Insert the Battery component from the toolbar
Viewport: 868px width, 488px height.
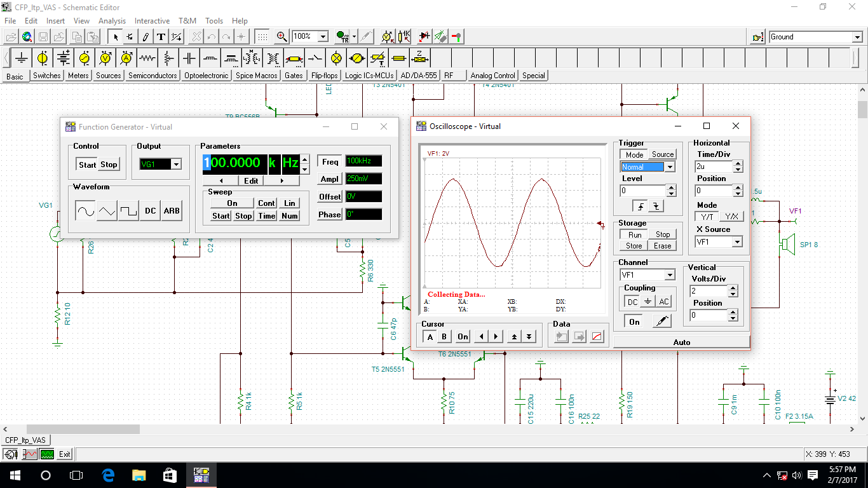pyautogui.click(x=64, y=58)
